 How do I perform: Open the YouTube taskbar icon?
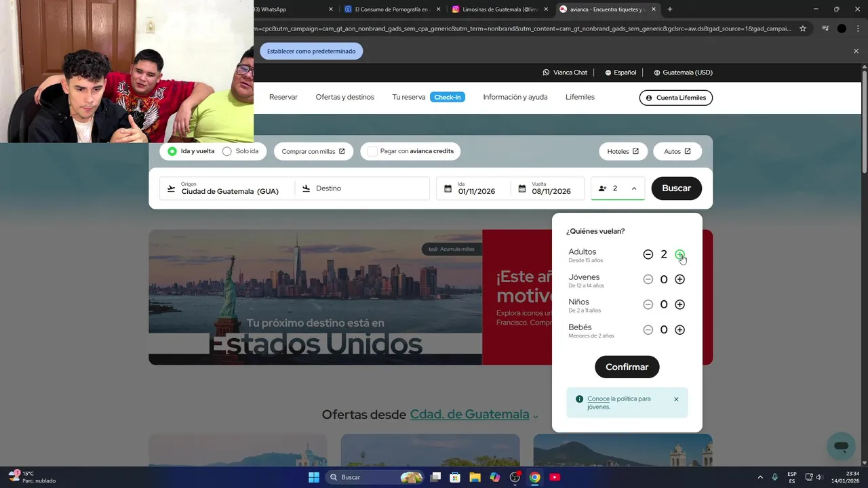(x=555, y=477)
